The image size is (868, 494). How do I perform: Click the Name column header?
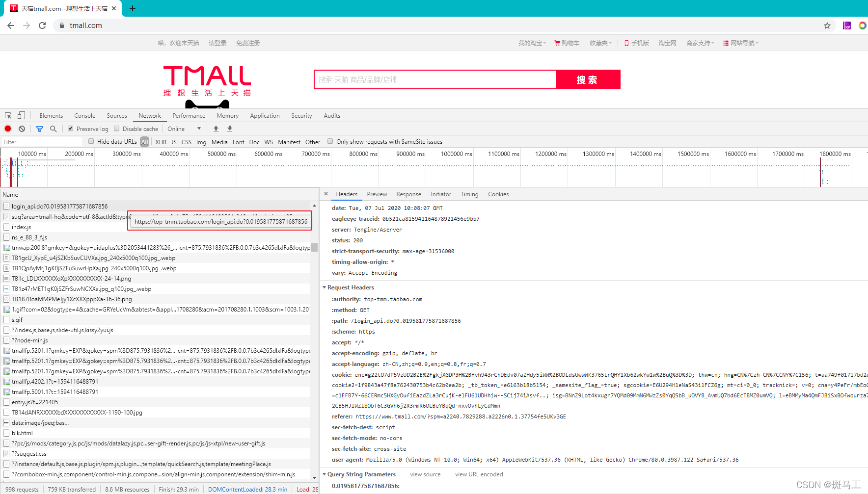point(160,195)
